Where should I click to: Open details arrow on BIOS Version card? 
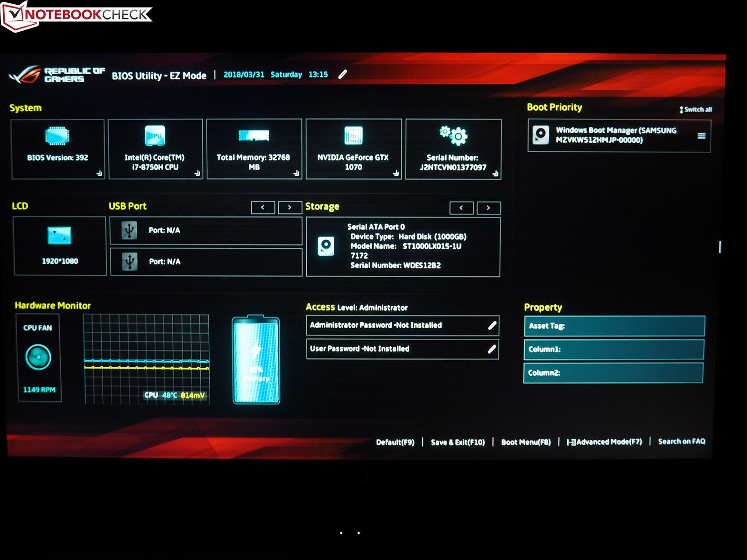point(99,173)
